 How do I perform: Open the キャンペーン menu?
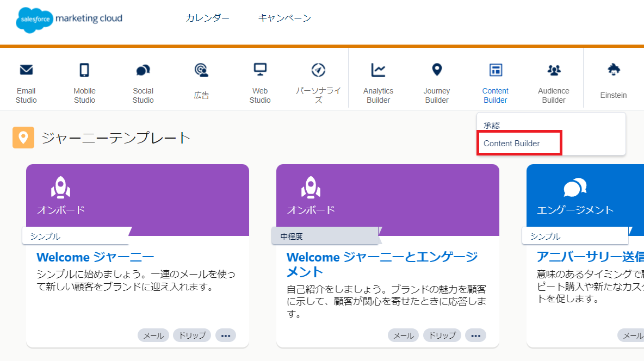coord(284,18)
